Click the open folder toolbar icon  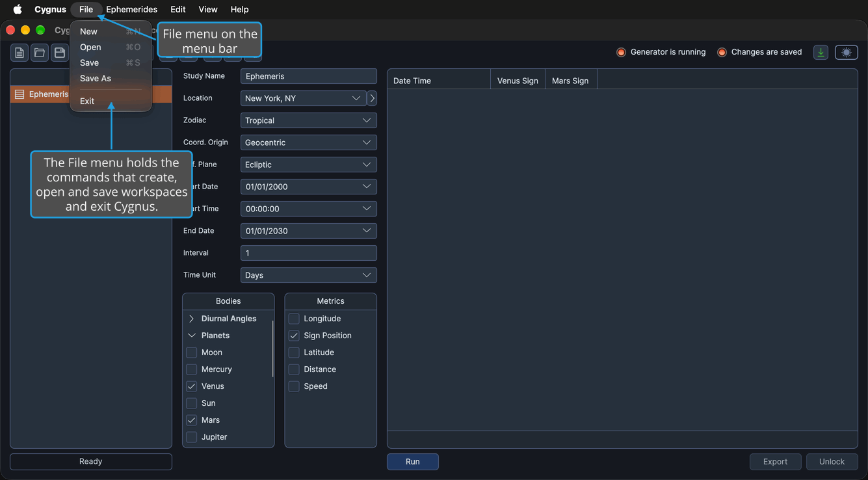tap(40, 53)
